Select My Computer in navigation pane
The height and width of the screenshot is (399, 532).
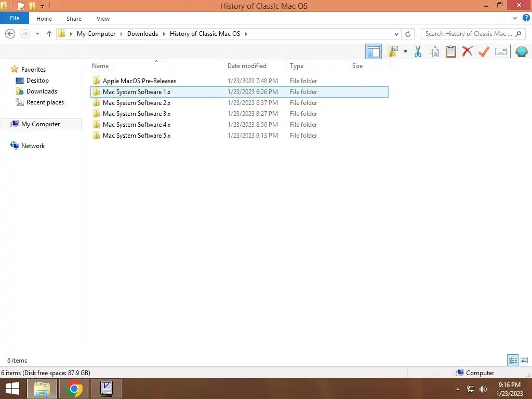point(41,124)
